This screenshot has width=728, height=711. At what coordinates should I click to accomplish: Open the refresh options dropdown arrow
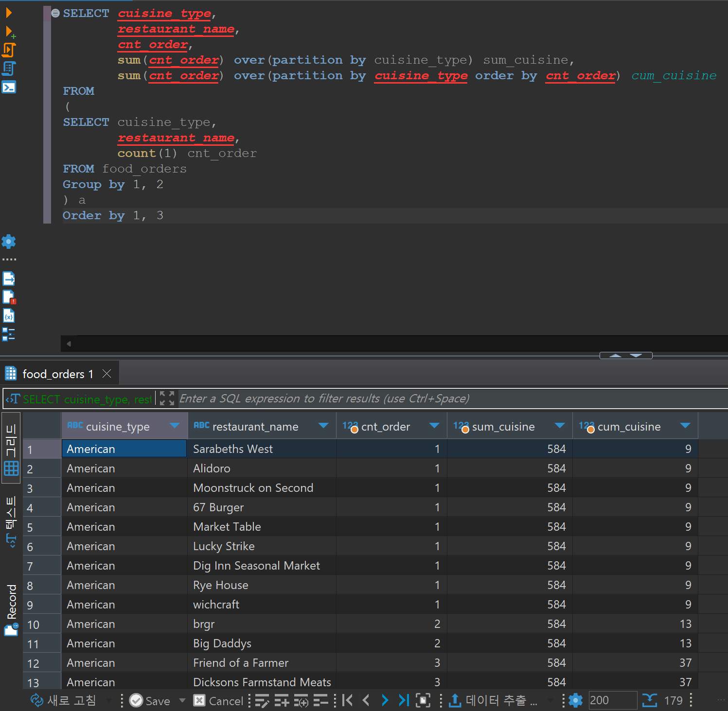click(x=109, y=700)
